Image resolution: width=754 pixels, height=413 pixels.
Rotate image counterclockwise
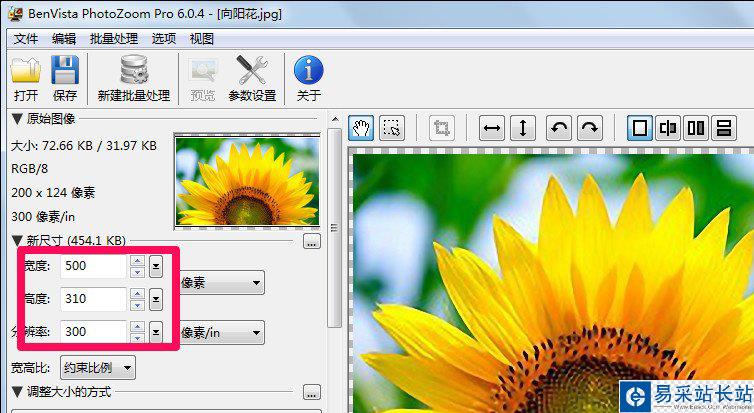click(558, 128)
